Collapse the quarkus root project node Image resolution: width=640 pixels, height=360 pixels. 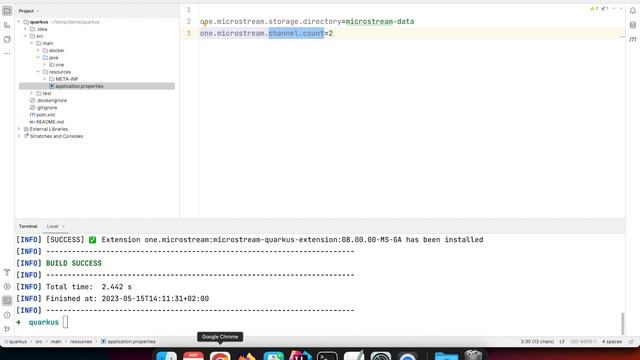click(x=19, y=22)
